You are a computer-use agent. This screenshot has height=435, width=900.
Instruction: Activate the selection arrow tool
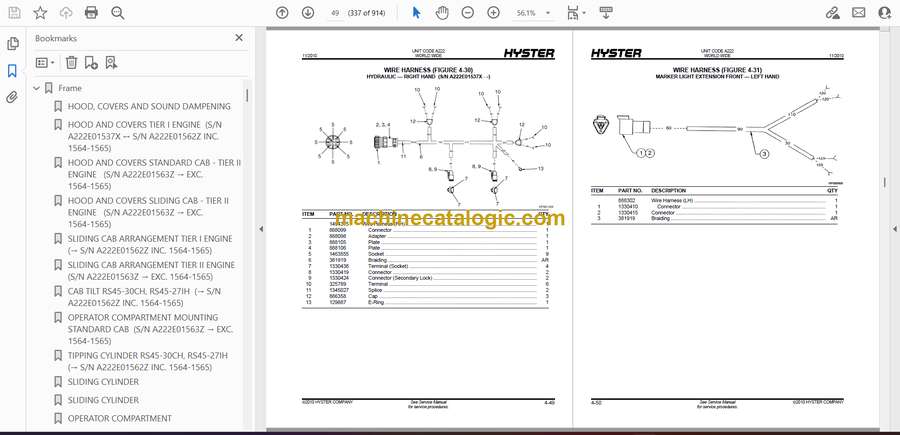pyautogui.click(x=417, y=13)
